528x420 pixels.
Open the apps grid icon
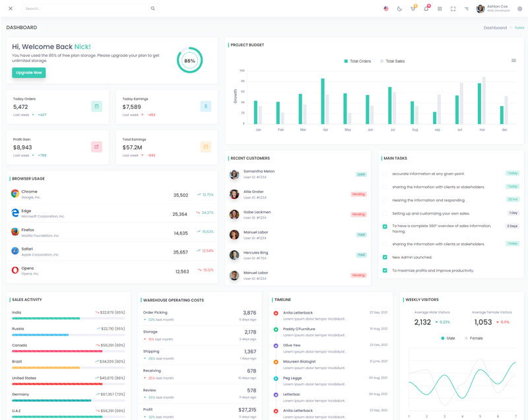(440, 9)
